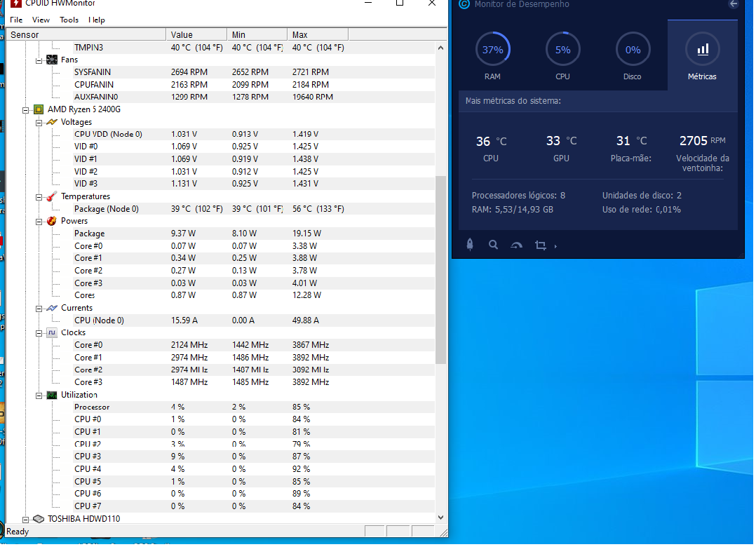
Task: Click the wave icon beside Currents
Action: (x=52, y=308)
